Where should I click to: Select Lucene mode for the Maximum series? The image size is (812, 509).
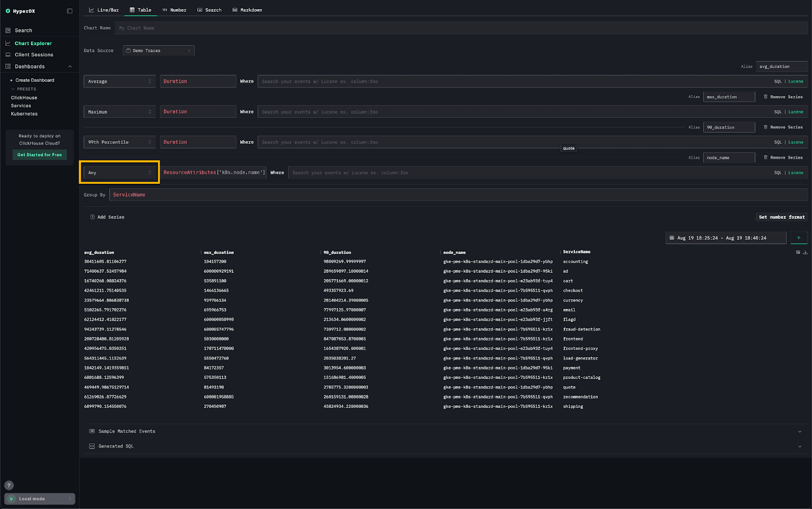pos(795,112)
